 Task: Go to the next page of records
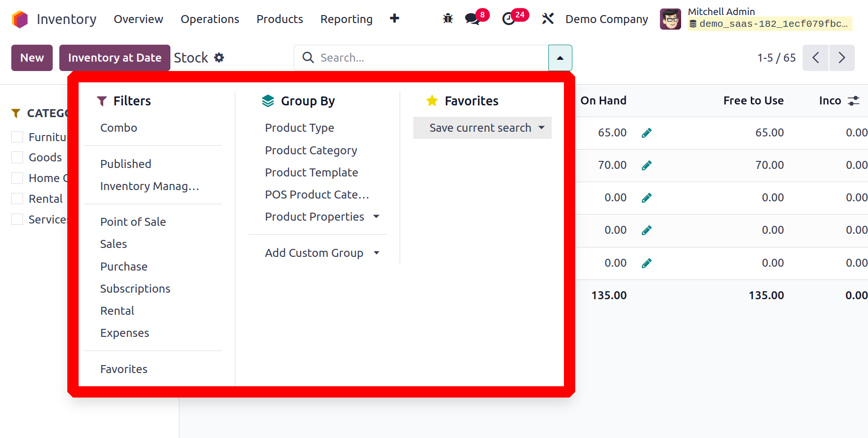click(x=842, y=58)
